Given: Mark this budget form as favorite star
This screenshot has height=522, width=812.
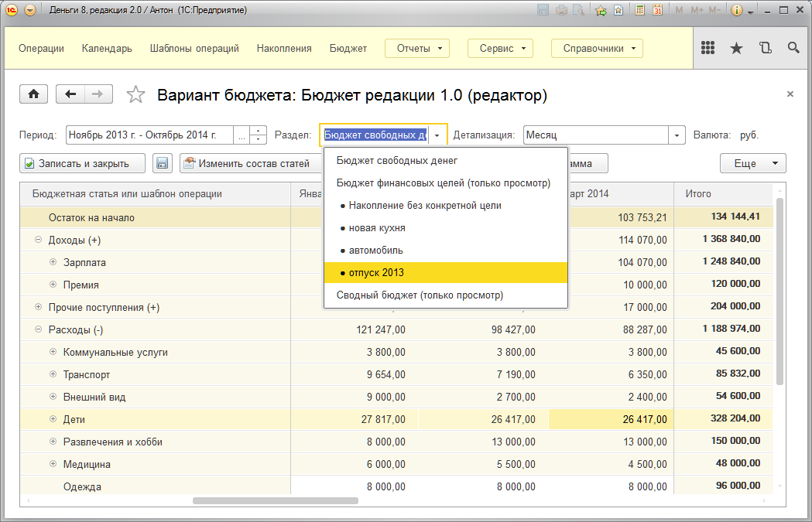Looking at the screenshot, I should click(x=136, y=95).
